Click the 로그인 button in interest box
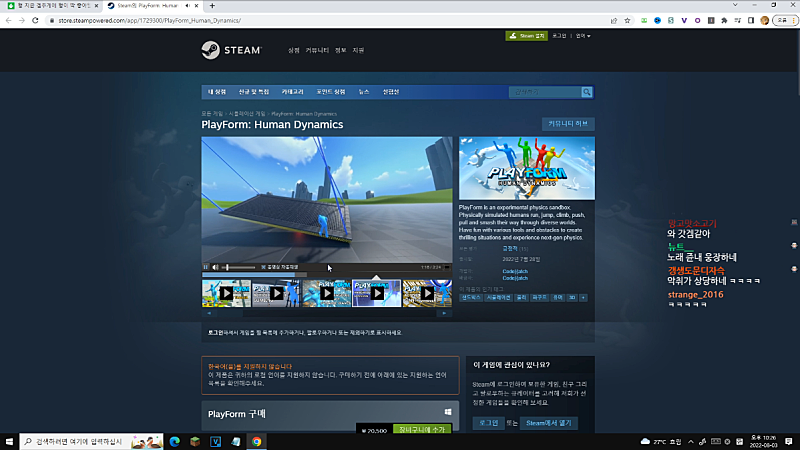Screen dimensions: 800x450 [x=488, y=423]
